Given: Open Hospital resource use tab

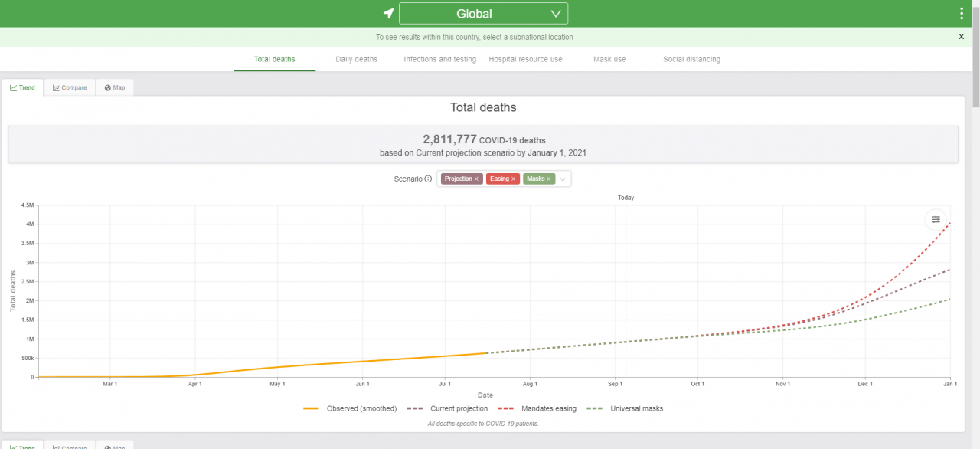Looking at the screenshot, I should pos(526,59).
